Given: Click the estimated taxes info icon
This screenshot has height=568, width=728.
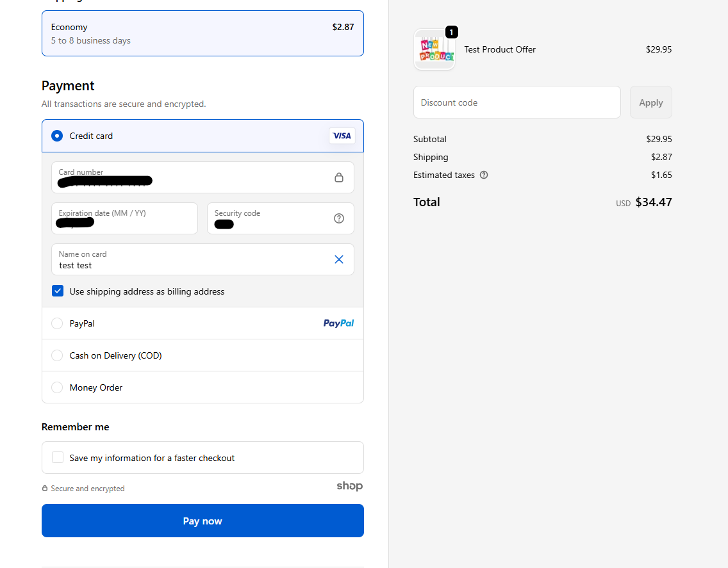Looking at the screenshot, I should tap(484, 175).
